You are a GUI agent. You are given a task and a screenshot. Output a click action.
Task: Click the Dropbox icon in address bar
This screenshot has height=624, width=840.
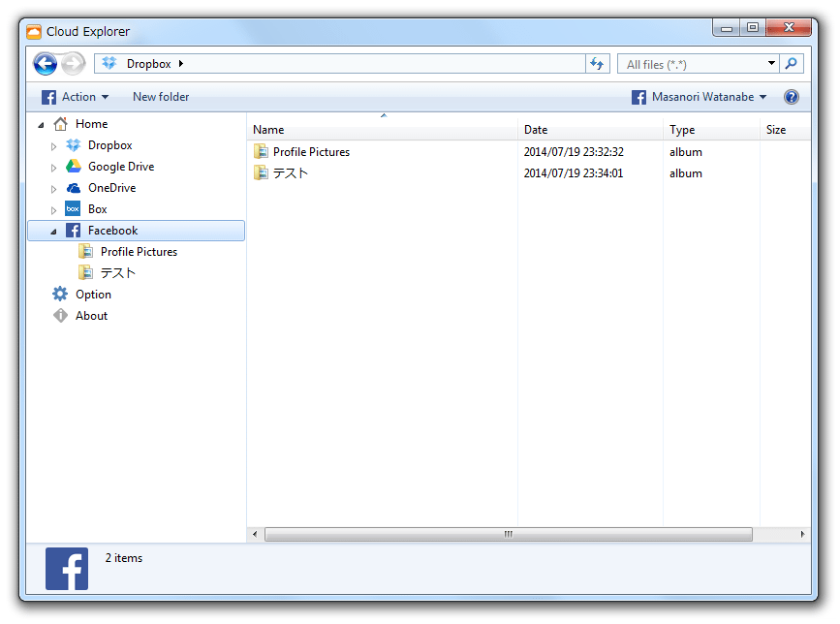109,64
